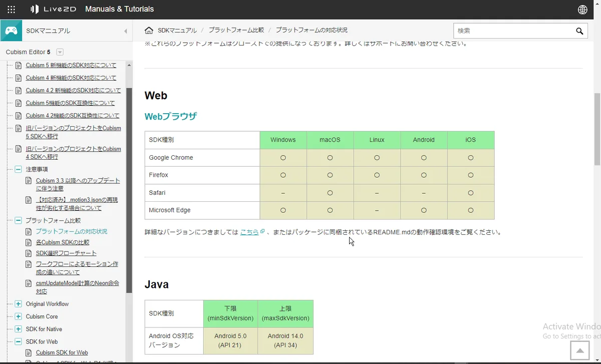Screen dimensions: 601x364
Task: Collapse sidebar using the left arrow icon
Action: click(125, 31)
